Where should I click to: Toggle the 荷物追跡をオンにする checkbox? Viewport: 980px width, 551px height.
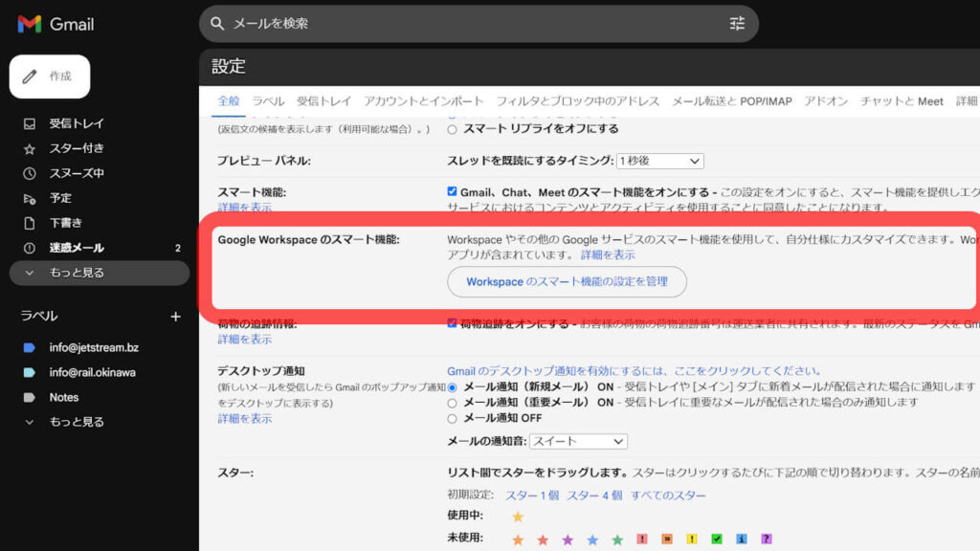[451, 324]
